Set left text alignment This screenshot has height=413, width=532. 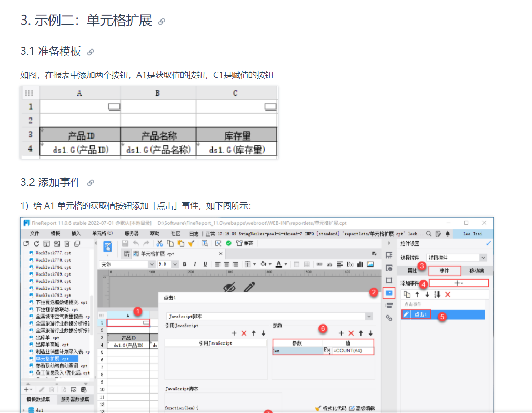point(218,264)
